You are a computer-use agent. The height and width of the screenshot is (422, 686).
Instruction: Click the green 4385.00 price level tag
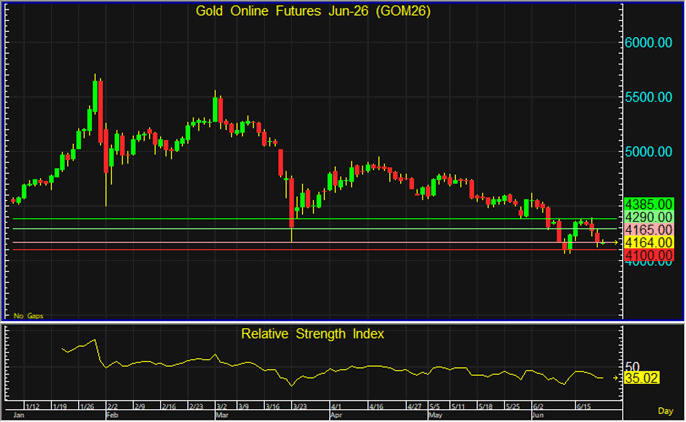tap(649, 204)
